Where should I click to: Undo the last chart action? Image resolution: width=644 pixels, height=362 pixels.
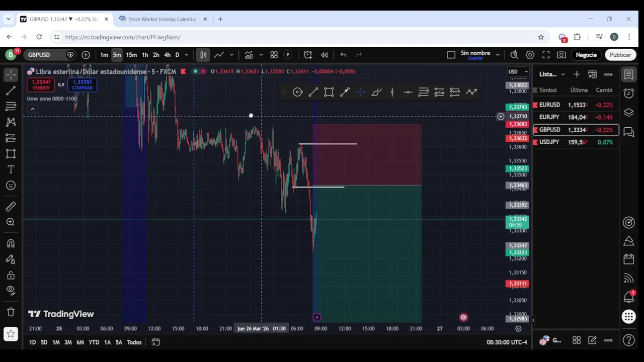click(x=343, y=55)
